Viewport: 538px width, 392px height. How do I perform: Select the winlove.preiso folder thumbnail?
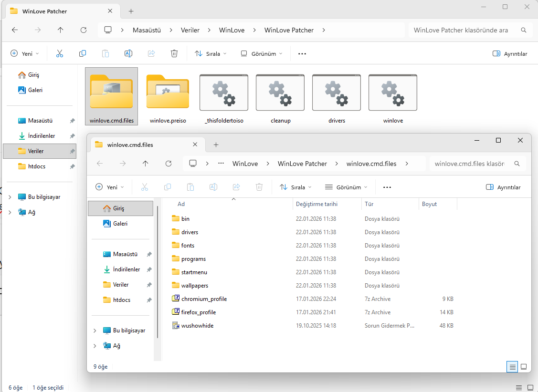(168, 97)
